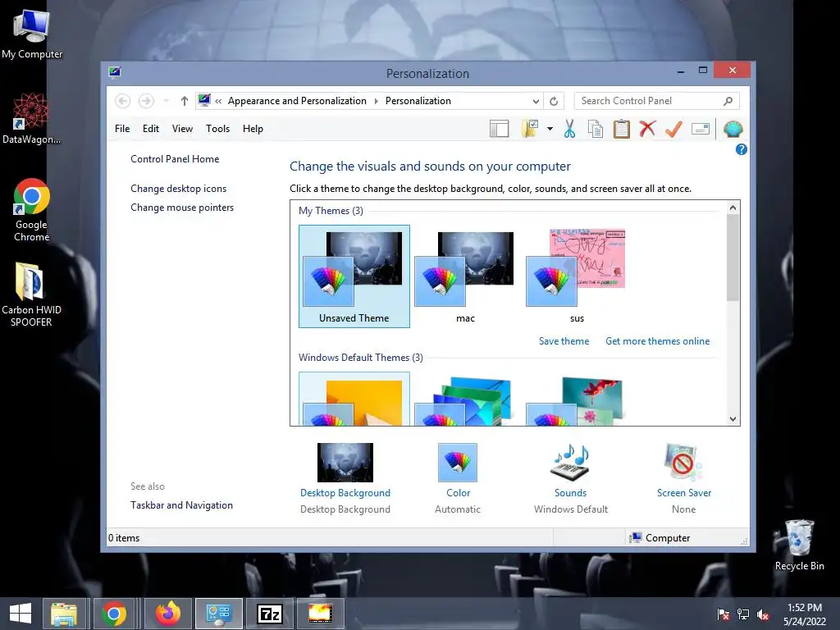Click the taskbar clock showing 1:52 PM

(805, 614)
